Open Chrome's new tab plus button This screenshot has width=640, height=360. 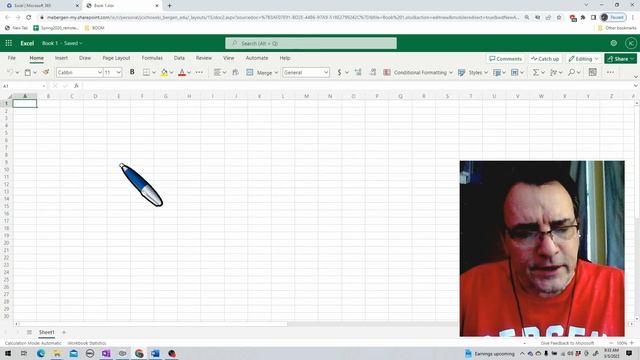pos(169,6)
